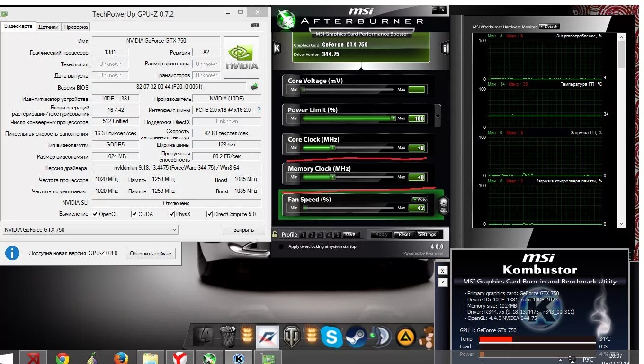Click the РУС language indicator in tray
This screenshot has height=364, width=644.
point(588,359)
